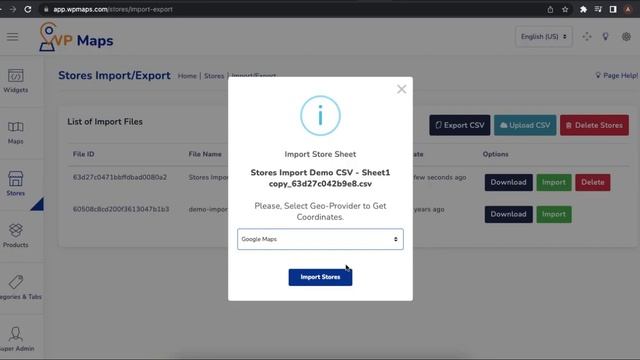
Task: Open Widgets in the sidebar
Action: point(16,81)
